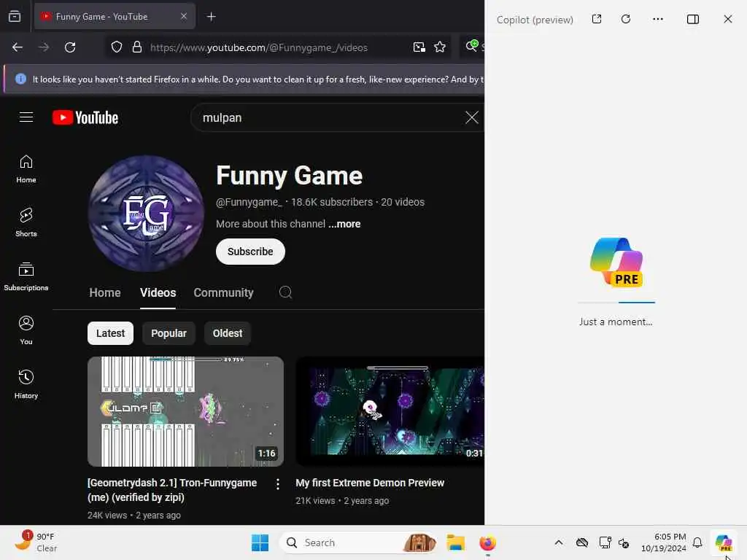The width and height of the screenshot is (747, 560).
Task: Open action menu for Tron-Funnygame video
Action: pyautogui.click(x=278, y=484)
